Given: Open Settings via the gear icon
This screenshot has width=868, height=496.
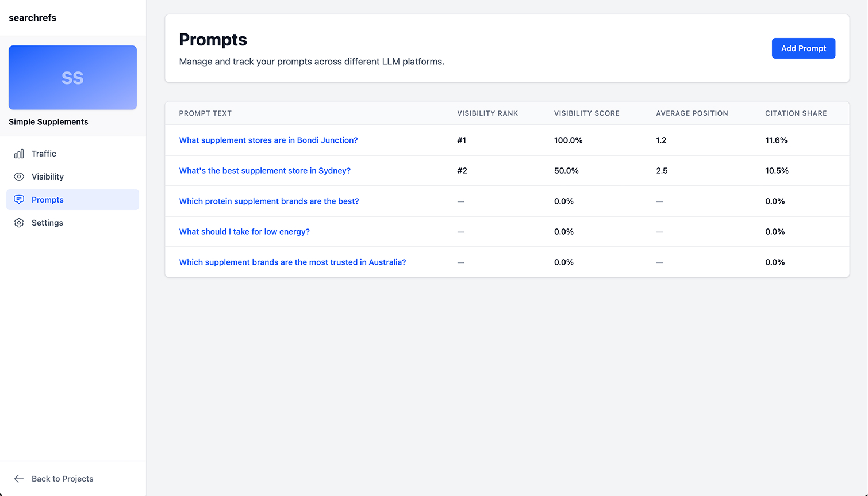Looking at the screenshot, I should pyautogui.click(x=19, y=223).
